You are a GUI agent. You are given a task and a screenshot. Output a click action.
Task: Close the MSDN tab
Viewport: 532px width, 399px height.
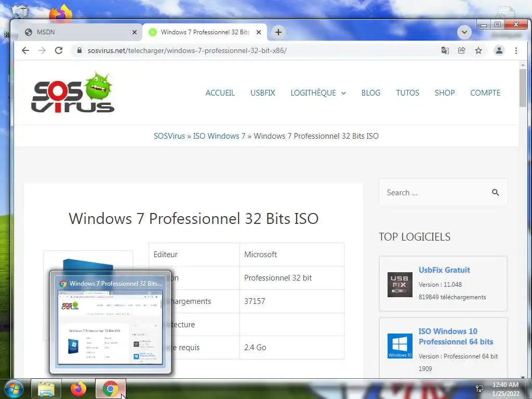(135, 32)
